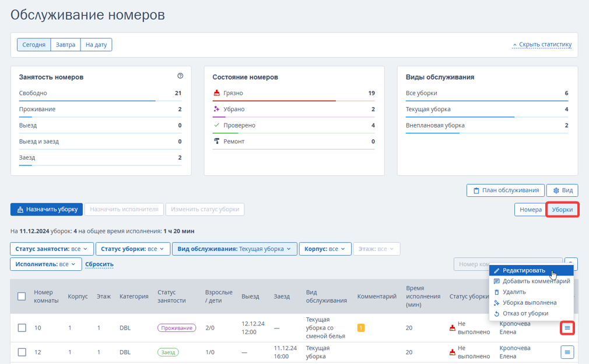Image resolution: width=589 pixels, height=364 pixels.
Task: Click the Номер комнаты search field
Action: (x=471, y=264)
